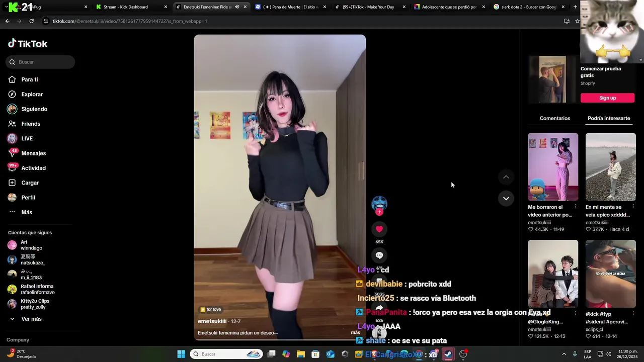Open the install app icon in address bar

pos(567,21)
